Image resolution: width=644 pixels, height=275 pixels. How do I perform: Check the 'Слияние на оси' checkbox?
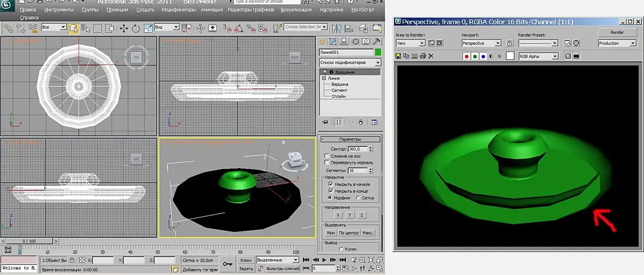(x=327, y=156)
